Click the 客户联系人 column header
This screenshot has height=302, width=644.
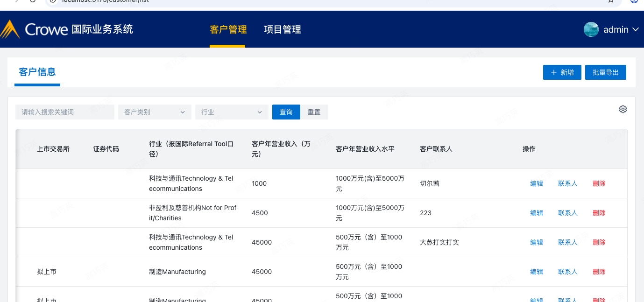click(436, 149)
